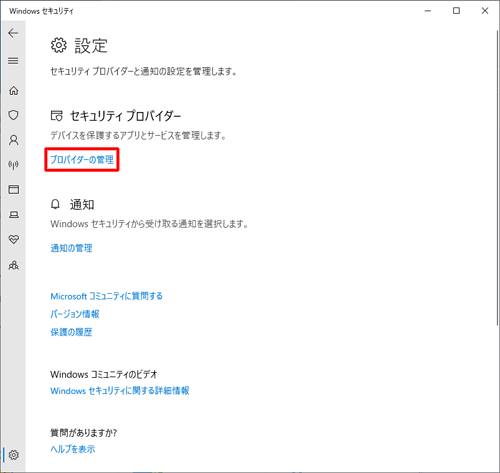The width and height of the screenshot is (500, 473).
Task: Open Windows セキュリティに関する詳細情報 link
Action: (120, 391)
